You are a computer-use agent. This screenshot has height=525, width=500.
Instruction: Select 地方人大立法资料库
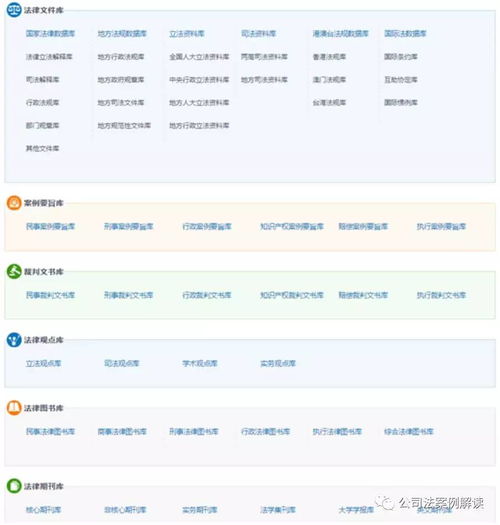pyautogui.click(x=199, y=102)
